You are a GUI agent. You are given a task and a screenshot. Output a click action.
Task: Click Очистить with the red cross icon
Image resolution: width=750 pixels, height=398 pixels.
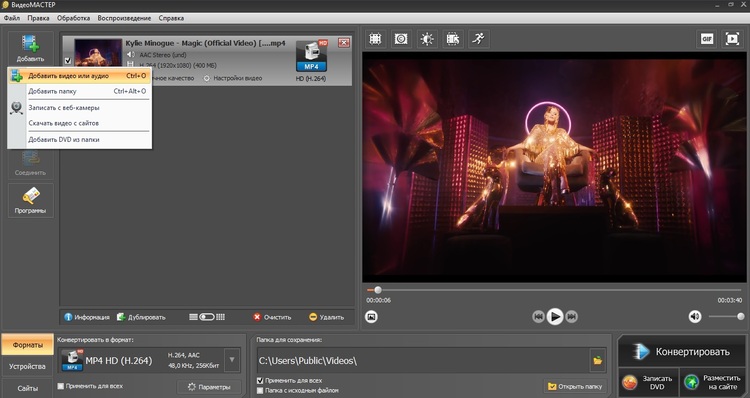272,317
